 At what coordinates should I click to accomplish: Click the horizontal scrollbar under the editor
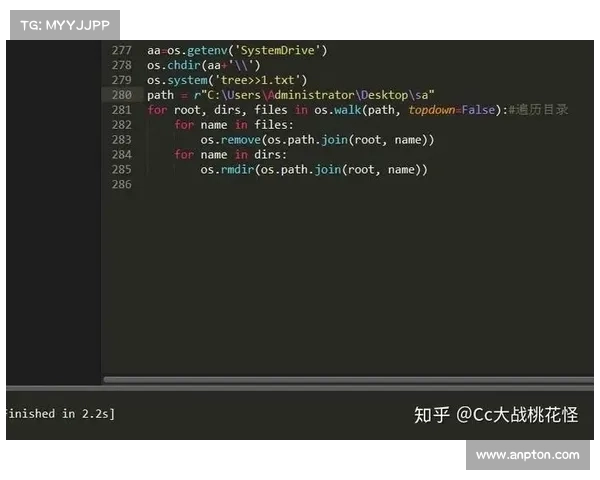tap(348, 380)
